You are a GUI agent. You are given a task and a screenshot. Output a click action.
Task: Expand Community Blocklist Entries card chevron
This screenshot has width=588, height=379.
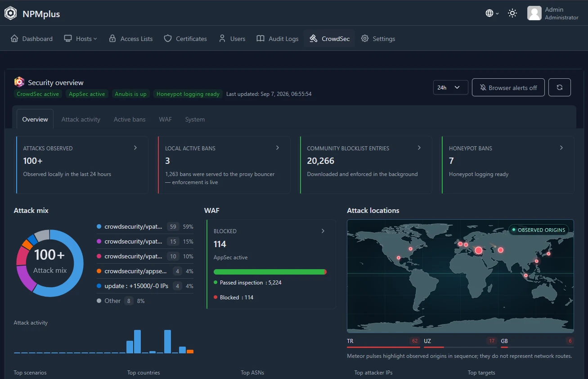pyautogui.click(x=419, y=148)
